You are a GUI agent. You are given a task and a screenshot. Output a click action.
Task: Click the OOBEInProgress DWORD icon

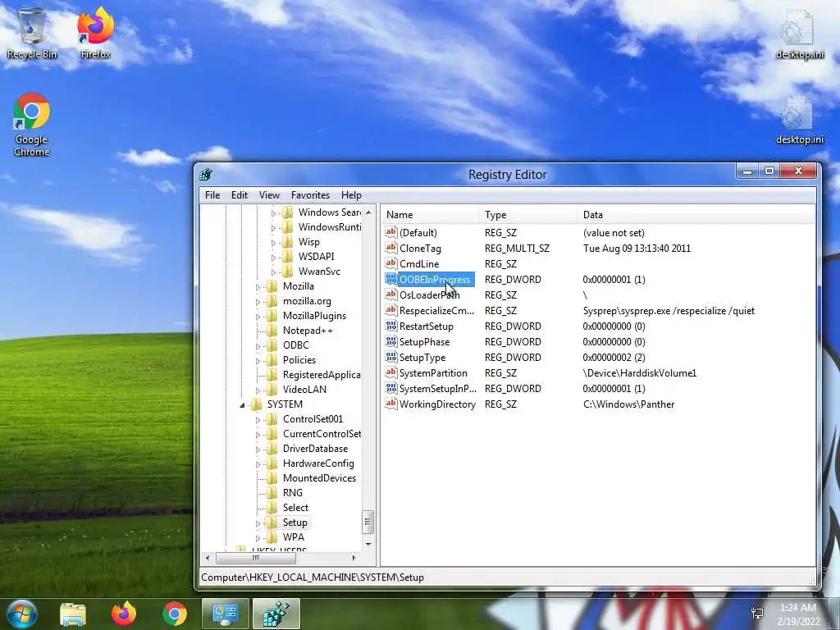click(391, 279)
